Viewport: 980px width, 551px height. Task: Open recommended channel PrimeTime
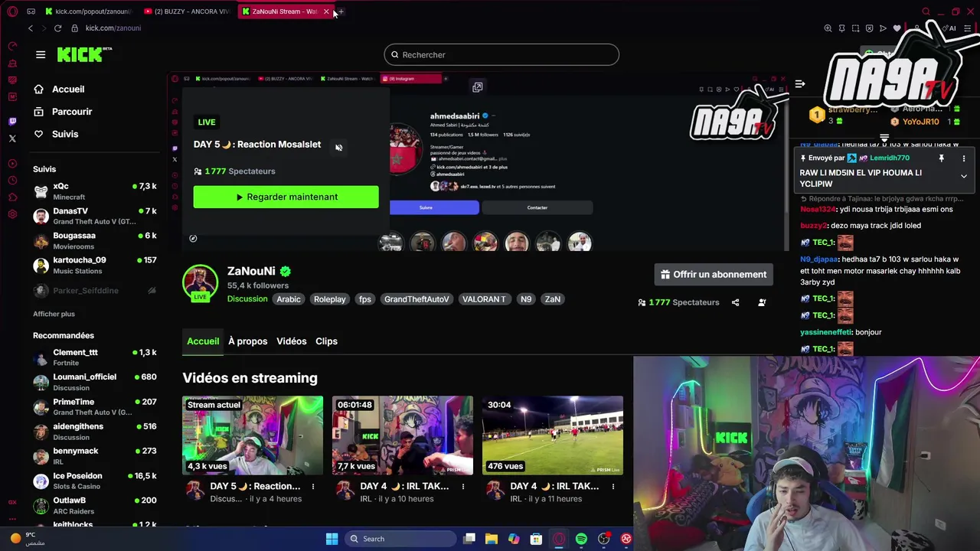coord(95,406)
